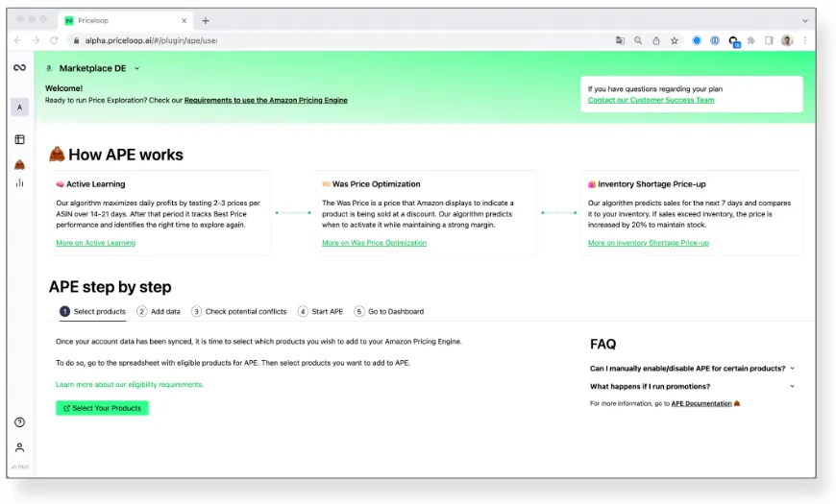This screenshot has height=504, width=836.
Task: Open the APE ape icon in sidebar
Action: pyautogui.click(x=20, y=164)
